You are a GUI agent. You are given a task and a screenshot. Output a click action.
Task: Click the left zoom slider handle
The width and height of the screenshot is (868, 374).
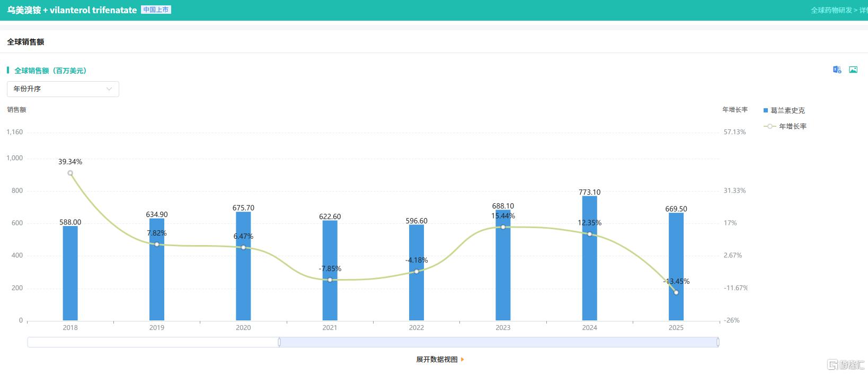pos(279,342)
